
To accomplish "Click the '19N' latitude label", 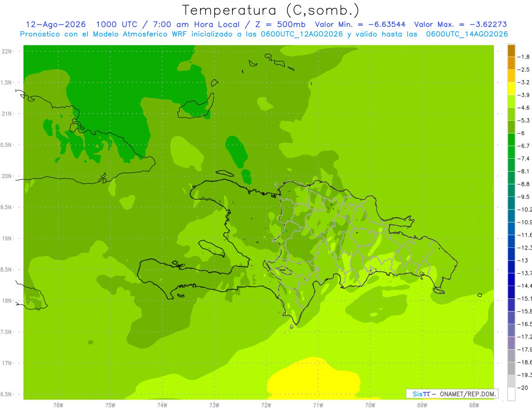I will click(x=7, y=239).
